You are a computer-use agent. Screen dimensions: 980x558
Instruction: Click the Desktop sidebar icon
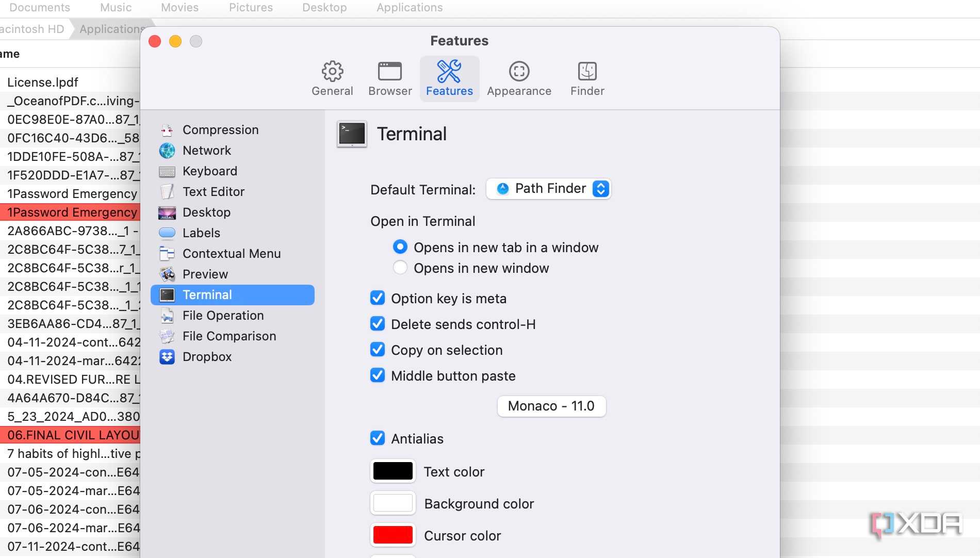point(167,212)
